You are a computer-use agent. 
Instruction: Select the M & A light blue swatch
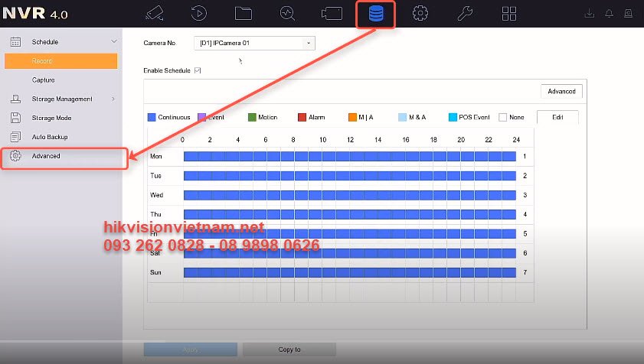coord(402,117)
